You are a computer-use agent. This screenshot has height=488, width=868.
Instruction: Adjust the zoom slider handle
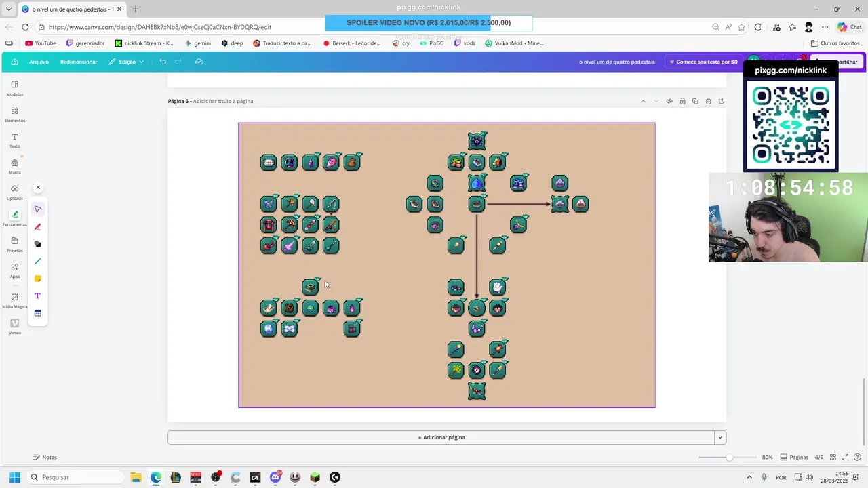(x=729, y=457)
